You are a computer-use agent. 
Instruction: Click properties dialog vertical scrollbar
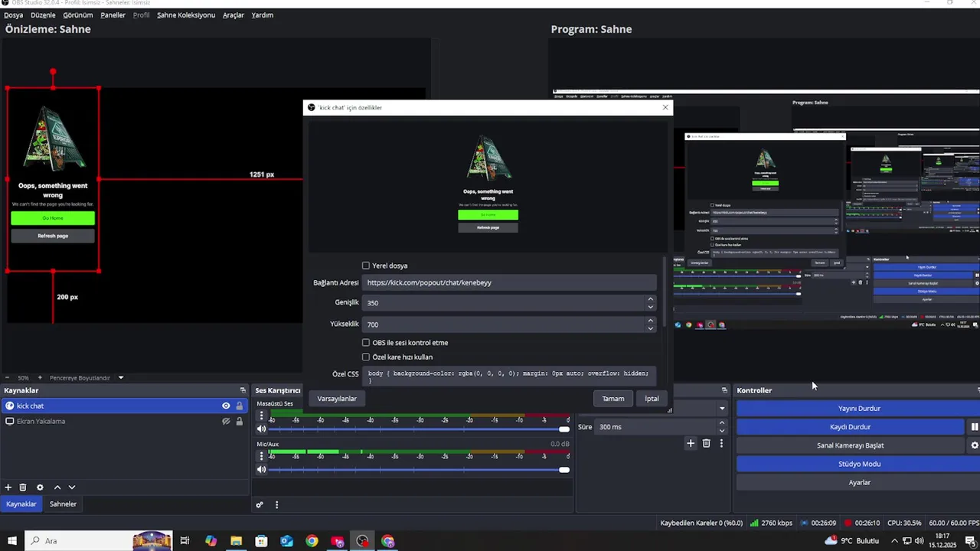click(663, 291)
